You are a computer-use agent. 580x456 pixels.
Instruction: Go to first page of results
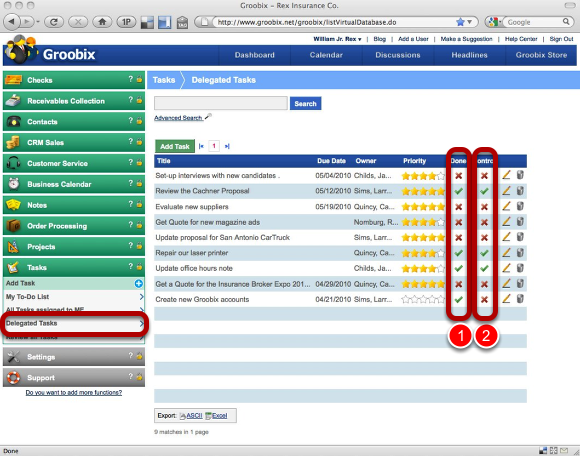point(201,146)
